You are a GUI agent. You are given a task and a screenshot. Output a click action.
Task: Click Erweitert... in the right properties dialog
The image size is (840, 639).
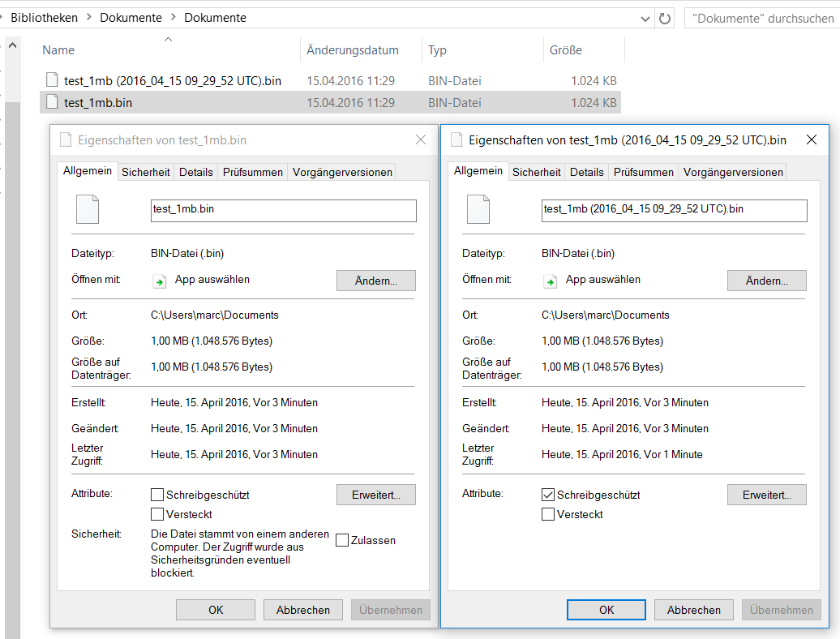point(766,495)
